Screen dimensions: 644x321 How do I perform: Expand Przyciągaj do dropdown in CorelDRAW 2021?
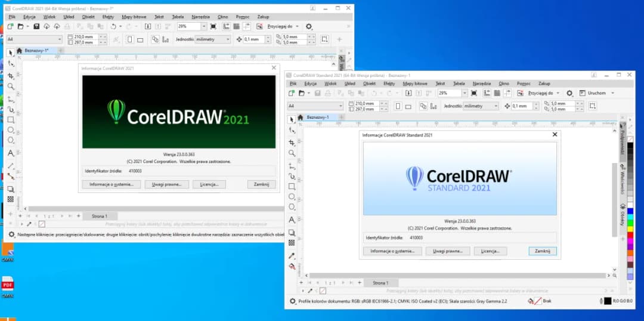click(298, 26)
